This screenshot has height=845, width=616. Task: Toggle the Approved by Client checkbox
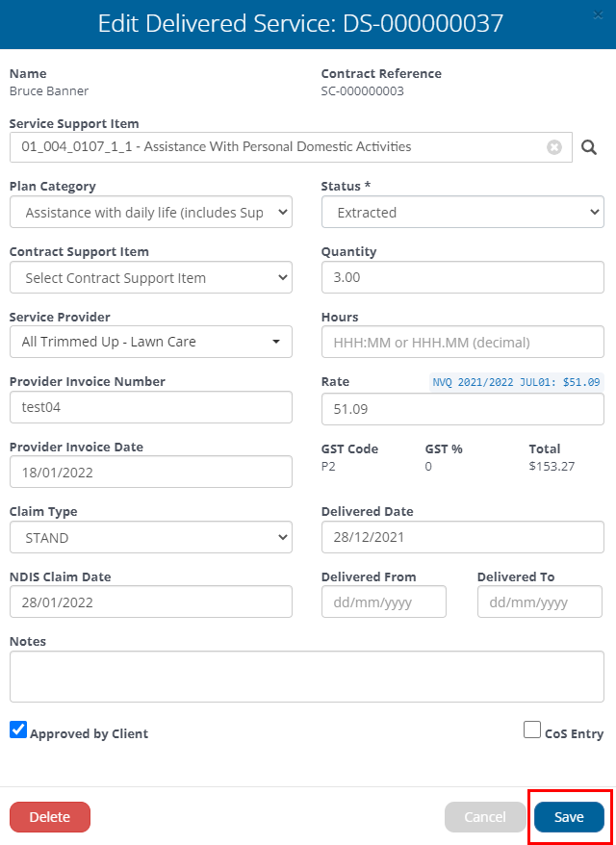(18, 730)
